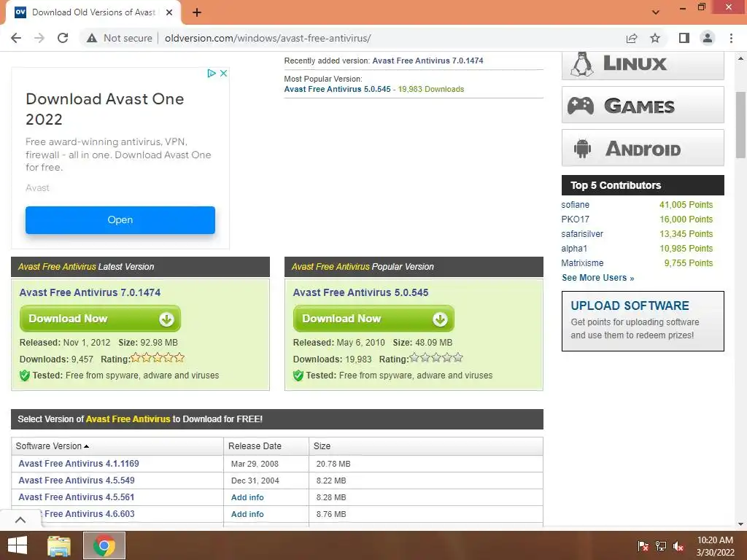Viewport: 747px width, 560px height.
Task: Click the page vertical scrollbar thumb
Action: (x=740, y=125)
